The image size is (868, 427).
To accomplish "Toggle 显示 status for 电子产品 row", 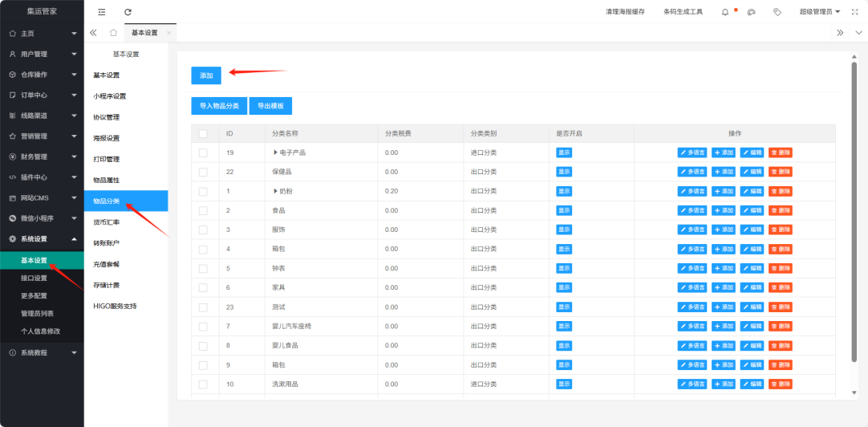I will point(564,152).
